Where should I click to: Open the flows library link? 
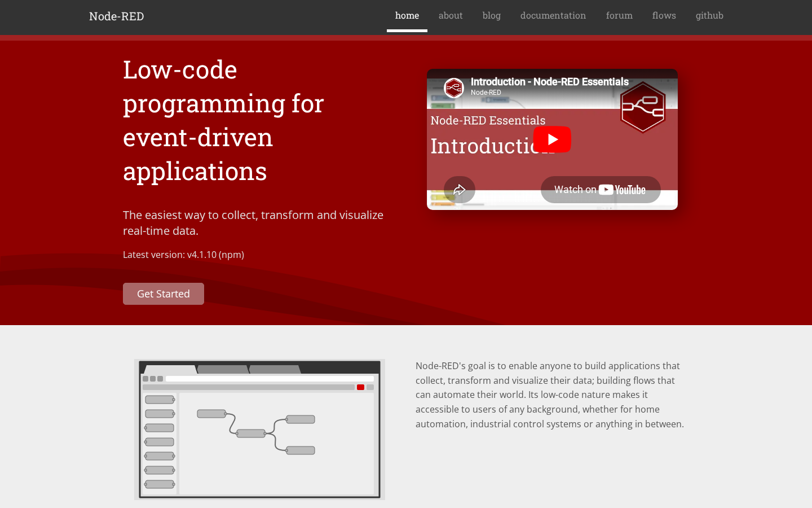point(664,16)
